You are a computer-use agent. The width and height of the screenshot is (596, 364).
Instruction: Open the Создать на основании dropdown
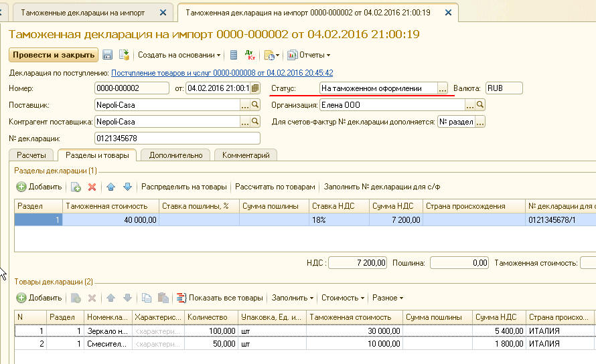(x=179, y=55)
